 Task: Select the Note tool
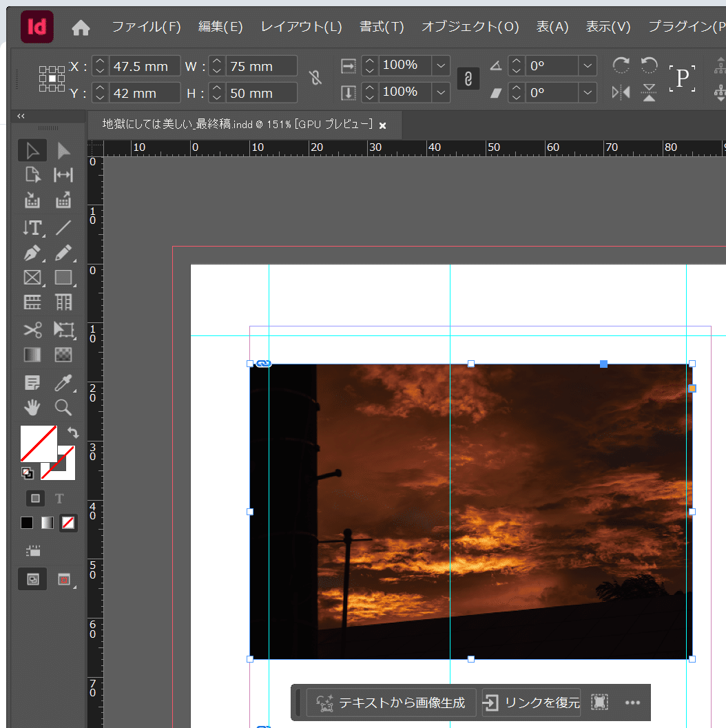[x=32, y=382]
